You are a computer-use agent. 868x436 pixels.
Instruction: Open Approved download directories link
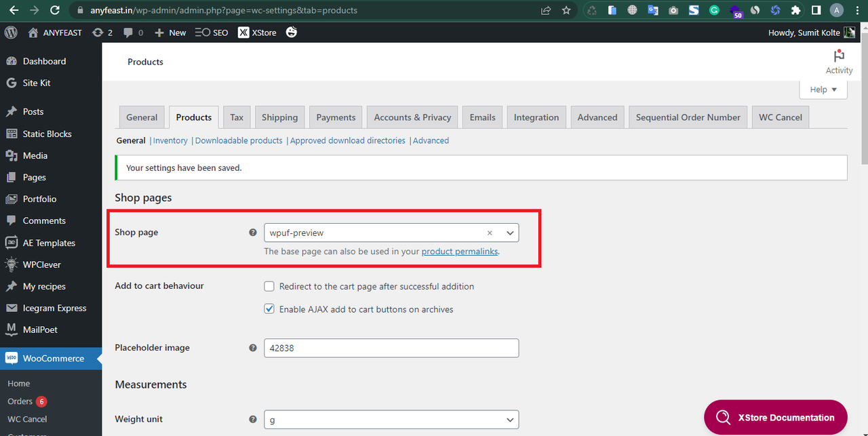(x=348, y=140)
